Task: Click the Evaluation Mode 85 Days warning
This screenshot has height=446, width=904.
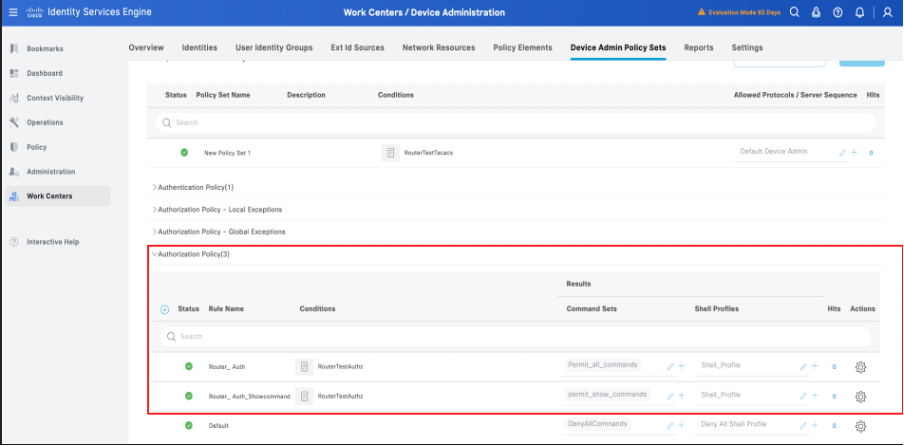Action: (739, 12)
